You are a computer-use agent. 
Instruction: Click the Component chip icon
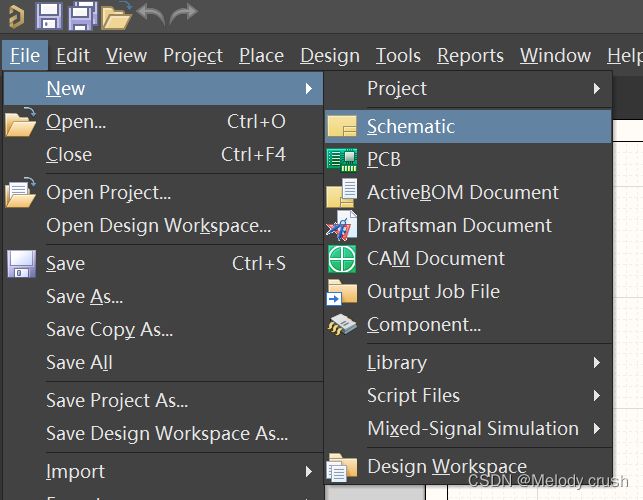[342, 325]
